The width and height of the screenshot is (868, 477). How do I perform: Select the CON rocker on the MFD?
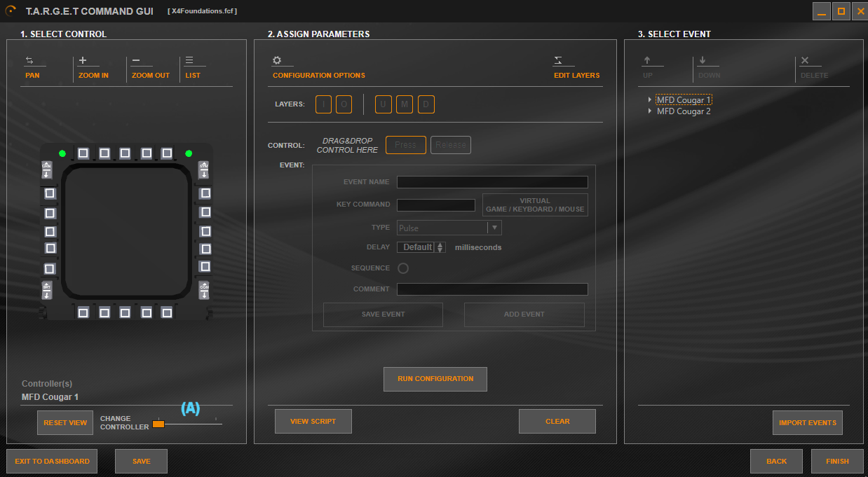click(x=204, y=290)
